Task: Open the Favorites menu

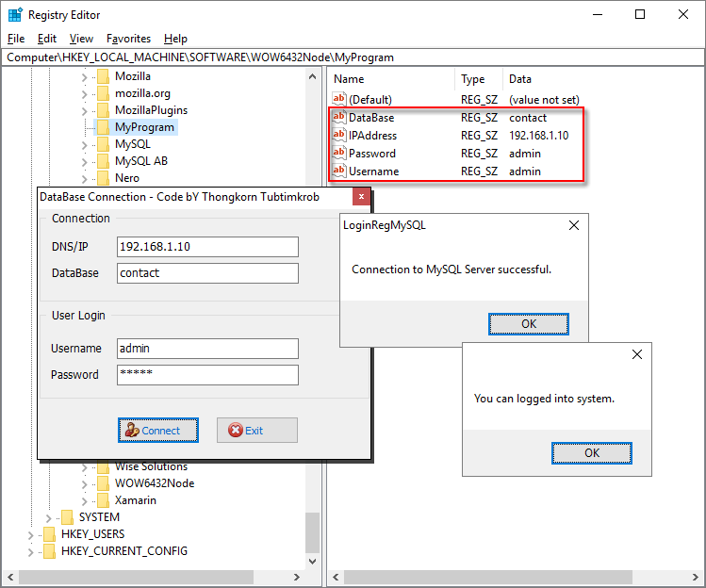Action: pos(128,39)
